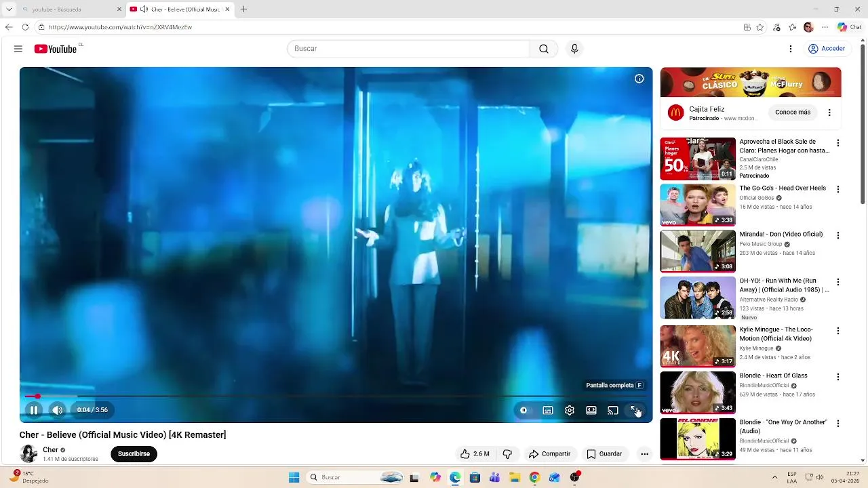Screen dimensions: 868x488
Task: Click the YouTube search magnifier button
Action: (x=544, y=49)
